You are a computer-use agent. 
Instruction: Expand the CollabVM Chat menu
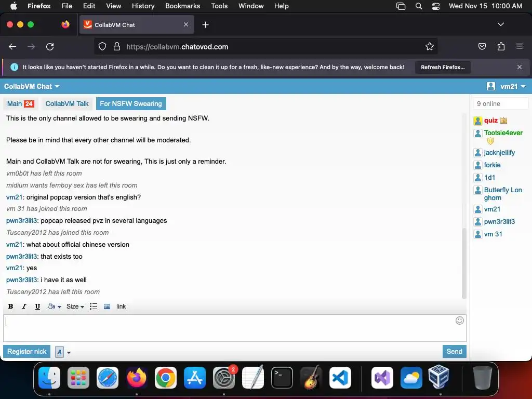(x=32, y=87)
